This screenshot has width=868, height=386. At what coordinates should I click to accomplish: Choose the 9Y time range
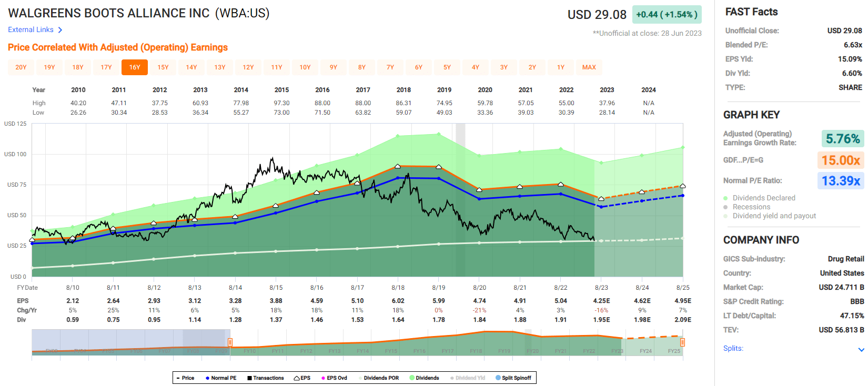tap(334, 67)
